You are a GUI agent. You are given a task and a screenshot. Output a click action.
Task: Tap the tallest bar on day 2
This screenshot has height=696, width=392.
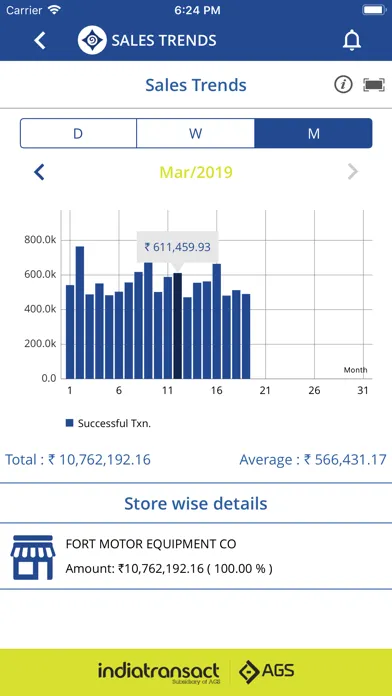point(80,312)
